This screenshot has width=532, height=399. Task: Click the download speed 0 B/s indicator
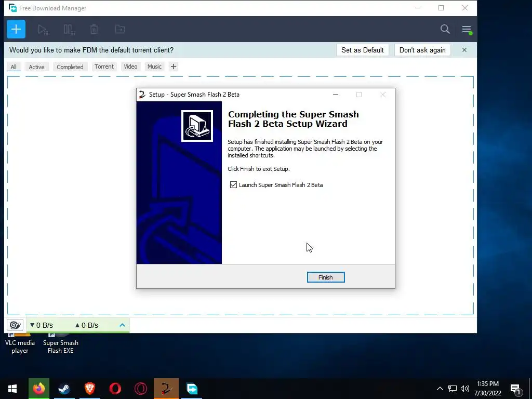click(x=42, y=325)
